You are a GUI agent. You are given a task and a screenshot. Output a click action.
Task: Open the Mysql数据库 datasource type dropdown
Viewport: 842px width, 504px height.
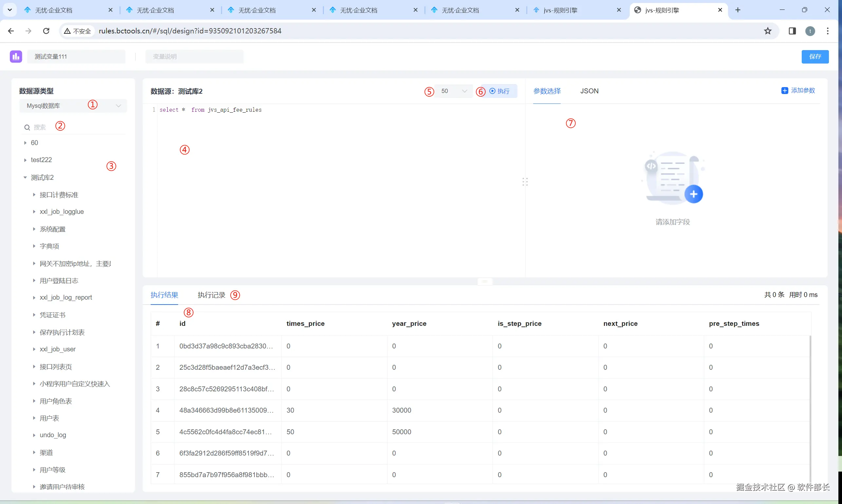(73, 106)
